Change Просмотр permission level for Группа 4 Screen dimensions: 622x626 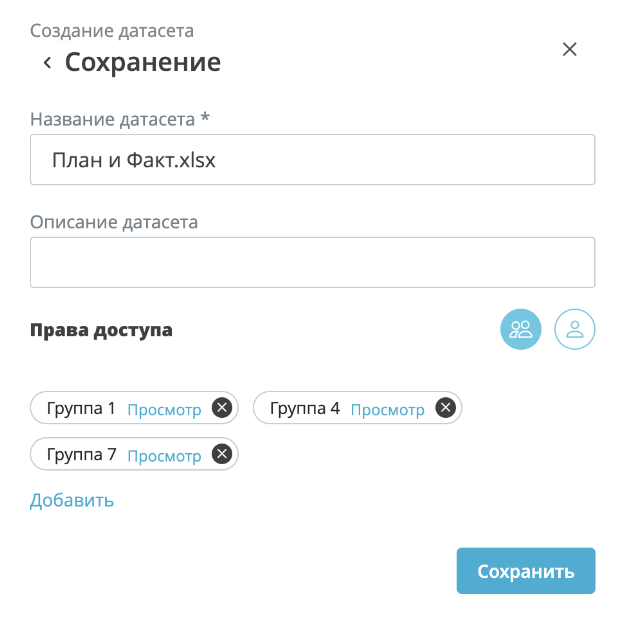(x=387, y=409)
